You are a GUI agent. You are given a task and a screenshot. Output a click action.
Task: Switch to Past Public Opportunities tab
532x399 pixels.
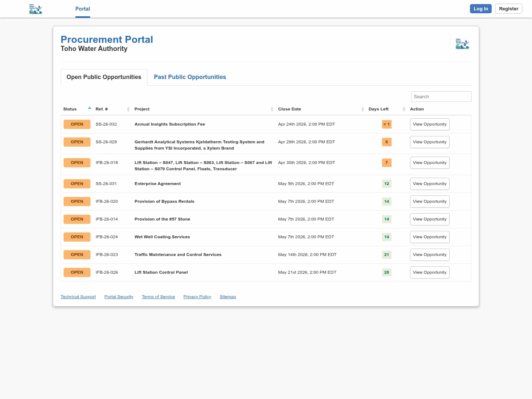tap(190, 77)
